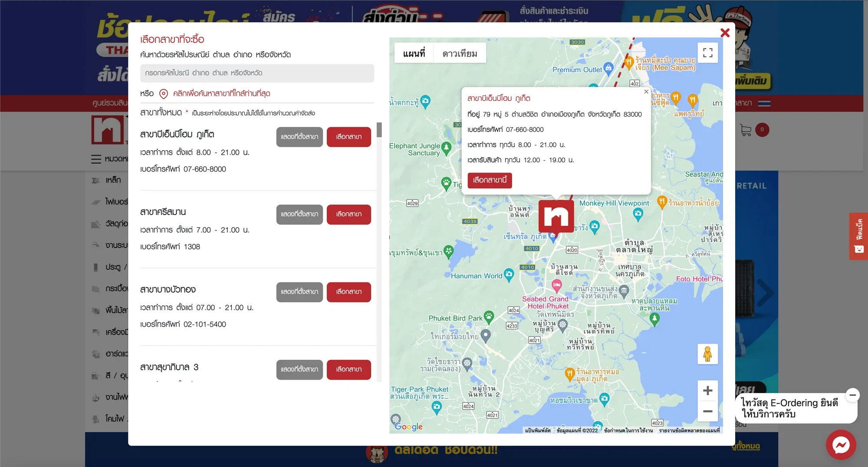Click the Tiger Park Phuket map pin
868x467 pixels.
[x=437, y=407]
